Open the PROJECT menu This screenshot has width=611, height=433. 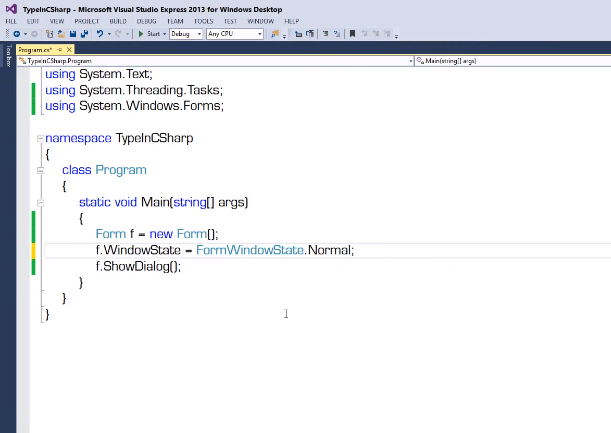pyautogui.click(x=87, y=21)
